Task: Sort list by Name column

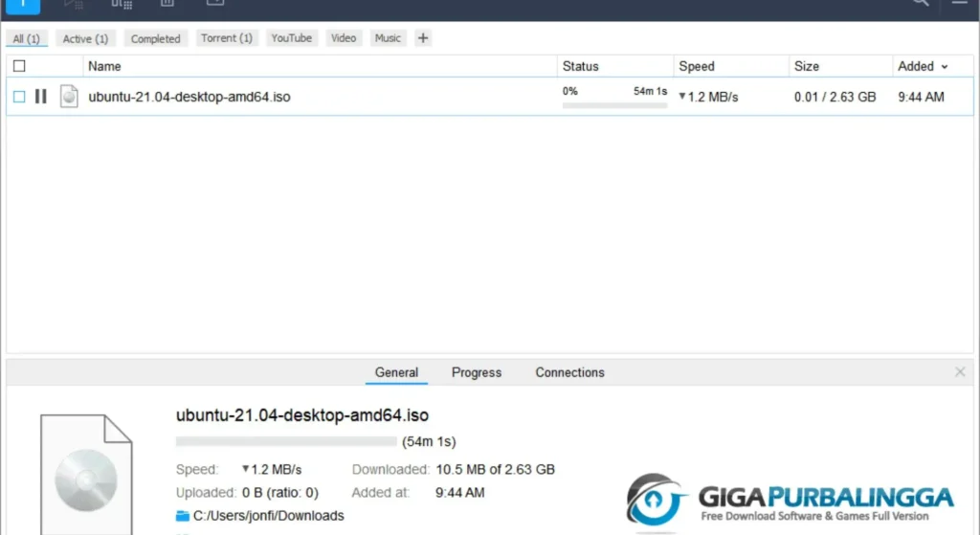Action: pos(104,66)
